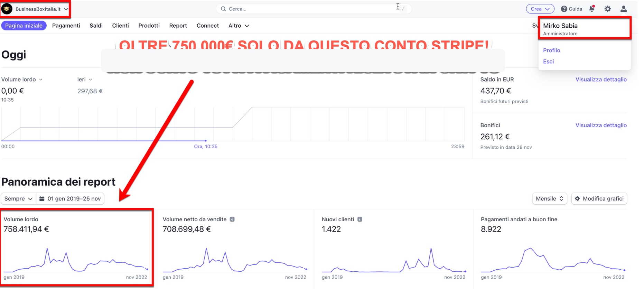Open Pagamenti andati a buon fine chart

[553, 260]
